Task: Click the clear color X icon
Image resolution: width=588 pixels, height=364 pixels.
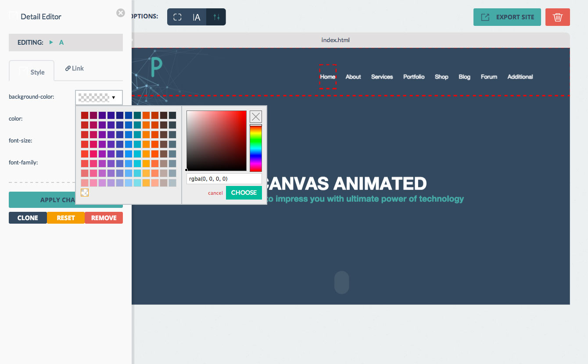Action: click(x=256, y=117)
